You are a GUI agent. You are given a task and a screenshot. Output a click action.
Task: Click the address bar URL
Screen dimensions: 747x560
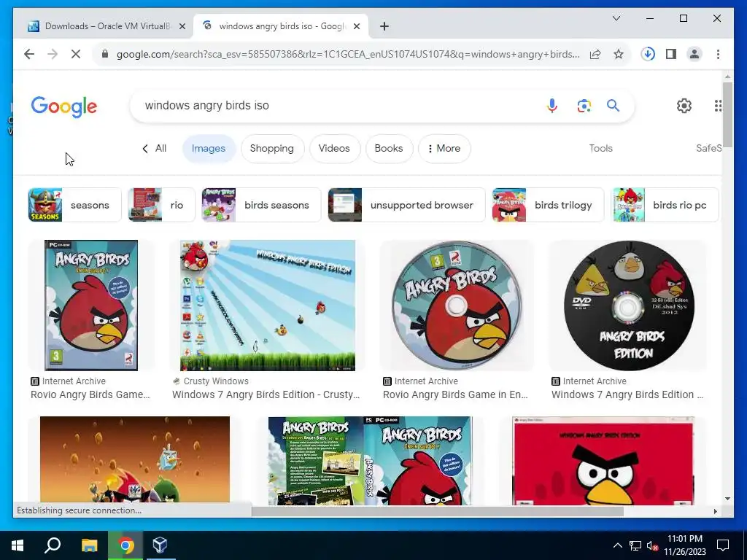(348, 54)
